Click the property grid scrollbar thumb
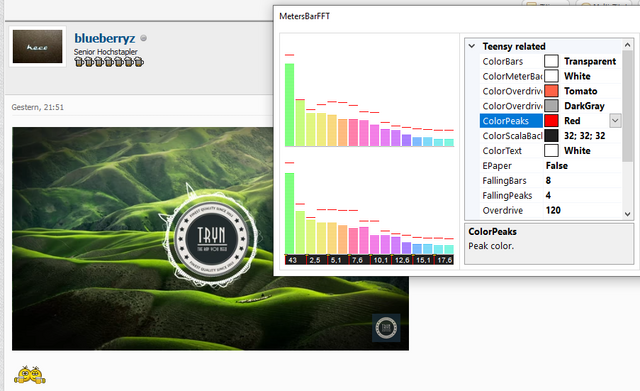This screenshot has height=391, width=640. (628, 105)
